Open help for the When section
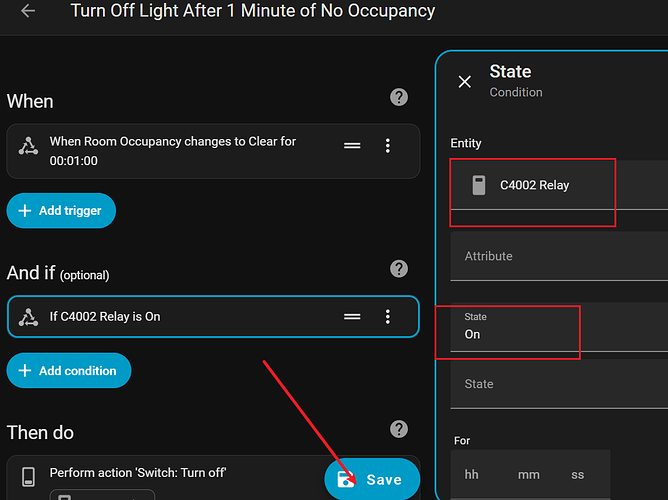The image size is (668, 500). click(399, 97)
